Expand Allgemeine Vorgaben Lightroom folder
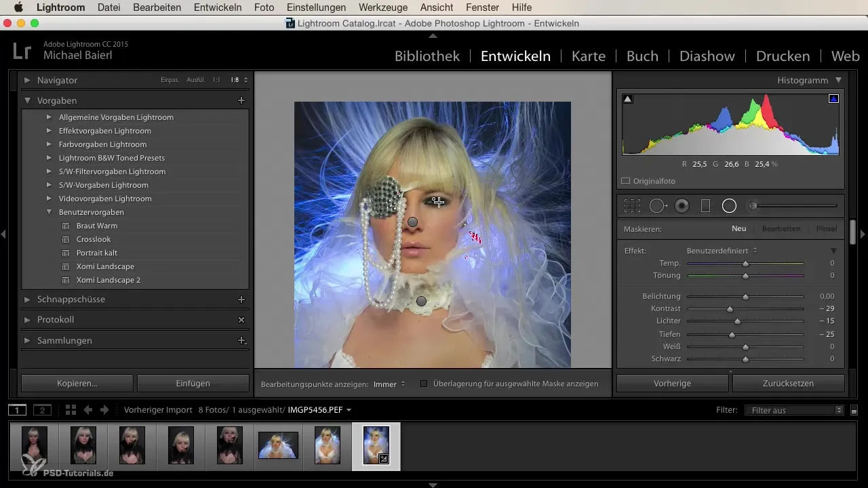 (49, 117)
